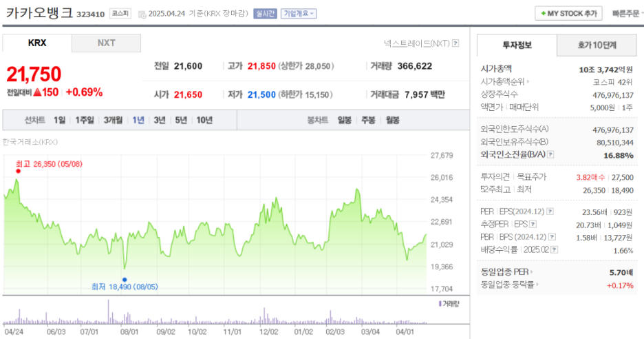Click the 1.58배 PBR value
Viewport: 644px width, 339px height.
point(586,238)
